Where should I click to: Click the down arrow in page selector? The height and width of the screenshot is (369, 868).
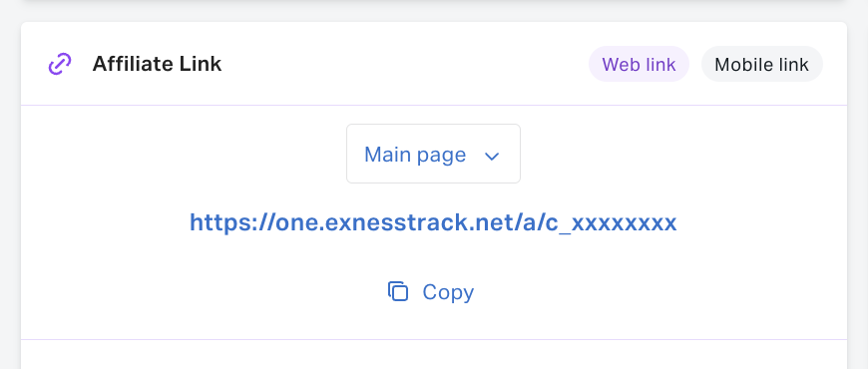tap(492, 157)
